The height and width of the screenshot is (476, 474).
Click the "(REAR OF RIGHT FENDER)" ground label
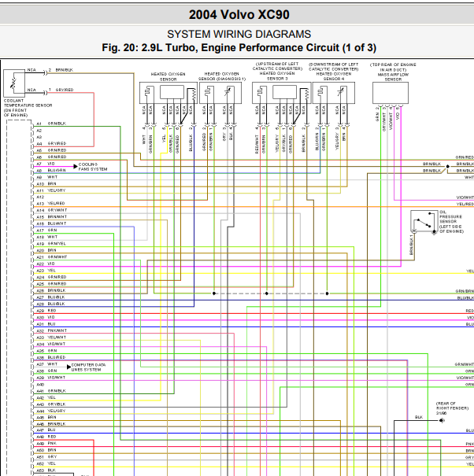tap(453, 405)
